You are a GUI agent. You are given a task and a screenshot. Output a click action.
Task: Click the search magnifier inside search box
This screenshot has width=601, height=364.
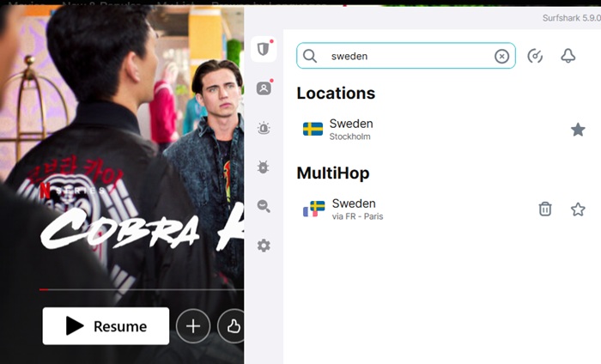310,56
